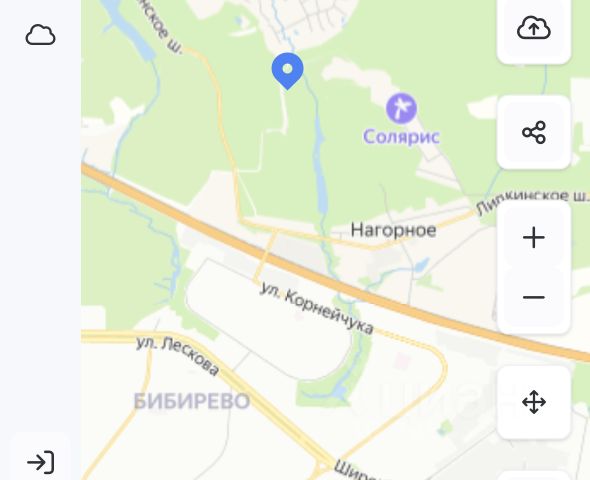Click the ул. Лескова street label

[x=177, y=356]
